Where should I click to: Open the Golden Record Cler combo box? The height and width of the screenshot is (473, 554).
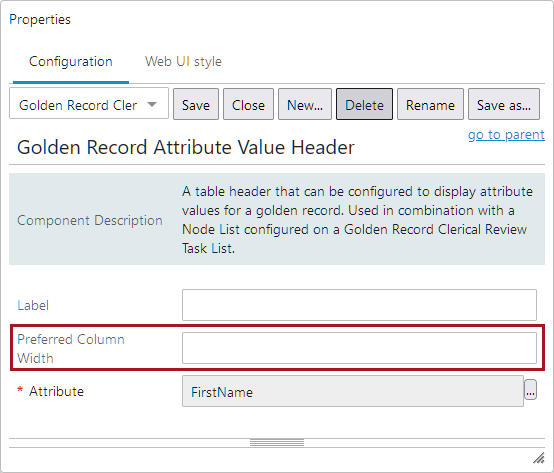click(x=89, y=104)
